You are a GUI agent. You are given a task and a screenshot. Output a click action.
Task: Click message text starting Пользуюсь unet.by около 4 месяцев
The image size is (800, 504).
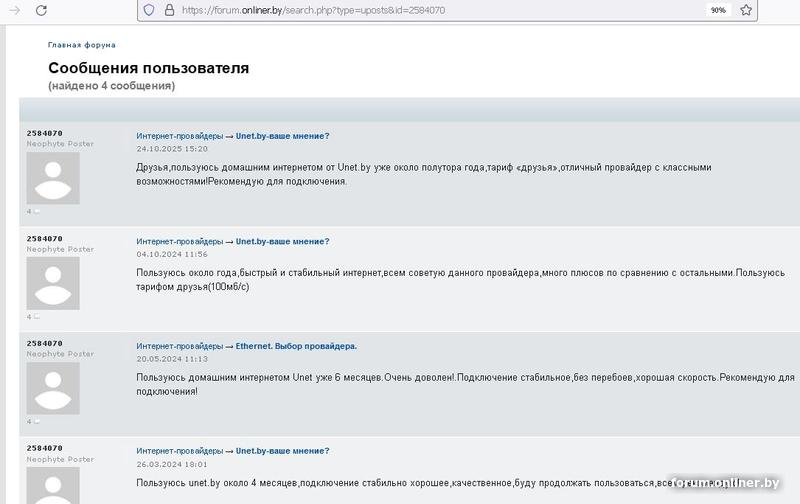[x=436, y=483]
